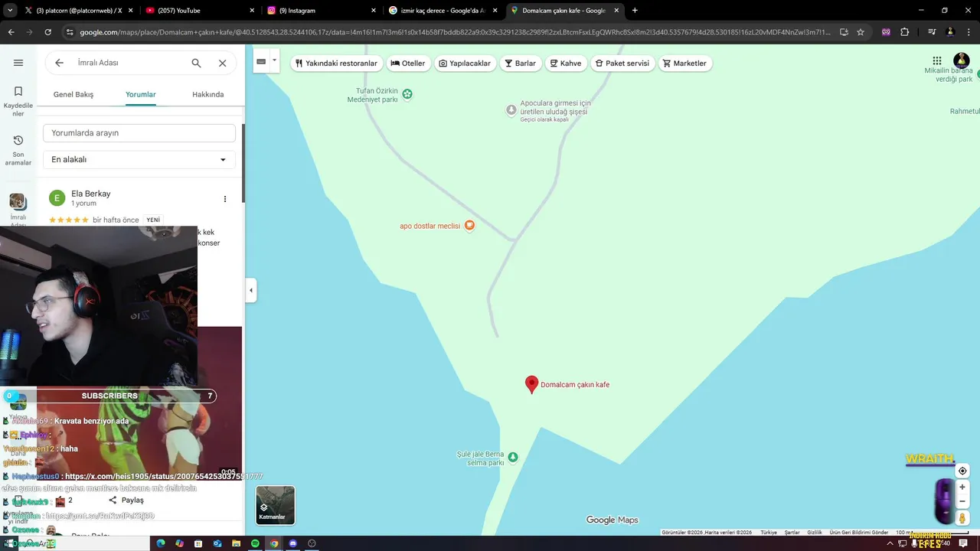Open Ela Berkay review options menu

(225, 199)
